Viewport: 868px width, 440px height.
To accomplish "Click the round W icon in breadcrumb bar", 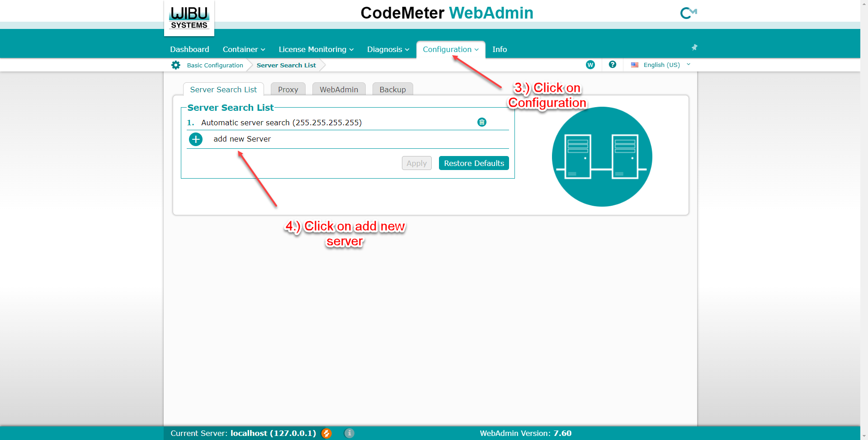I will coord(590,65).
